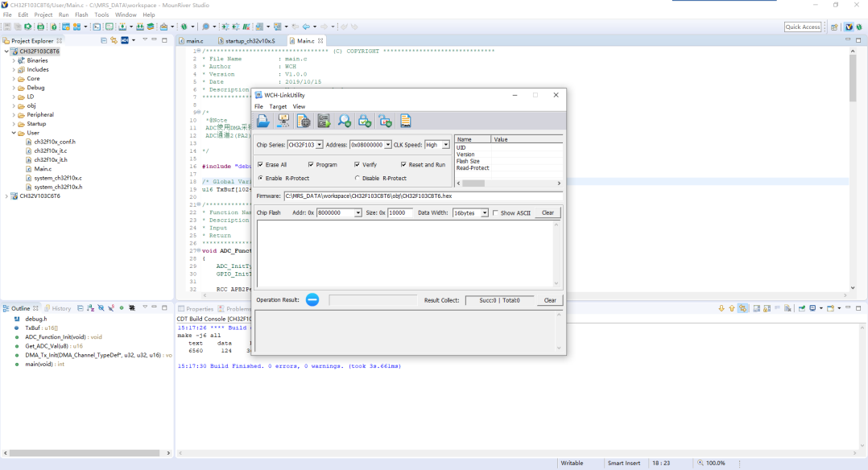Open the CLK Speed dropdown
868x470 pixels.
[x=445, y=145]
